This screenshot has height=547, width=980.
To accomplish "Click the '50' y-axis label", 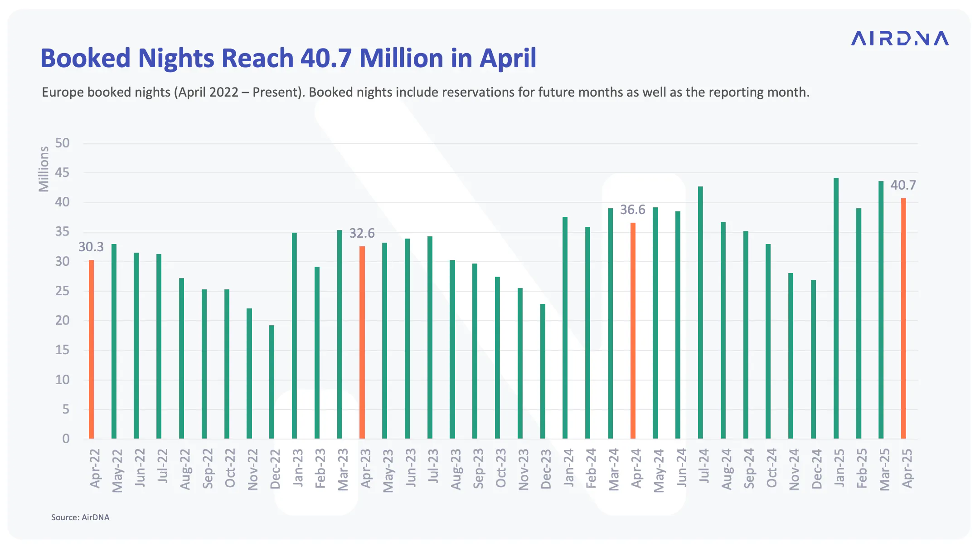I will (62, 143).
